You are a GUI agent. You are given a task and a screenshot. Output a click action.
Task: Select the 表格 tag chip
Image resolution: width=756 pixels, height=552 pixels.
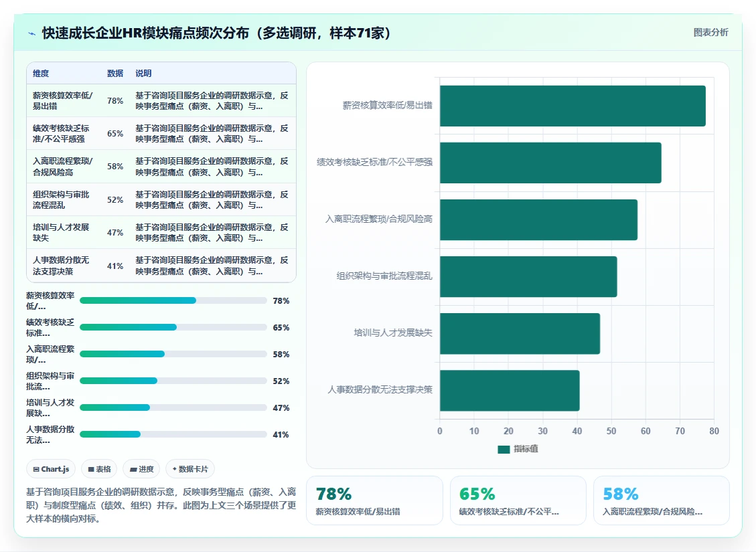point(99,468)
